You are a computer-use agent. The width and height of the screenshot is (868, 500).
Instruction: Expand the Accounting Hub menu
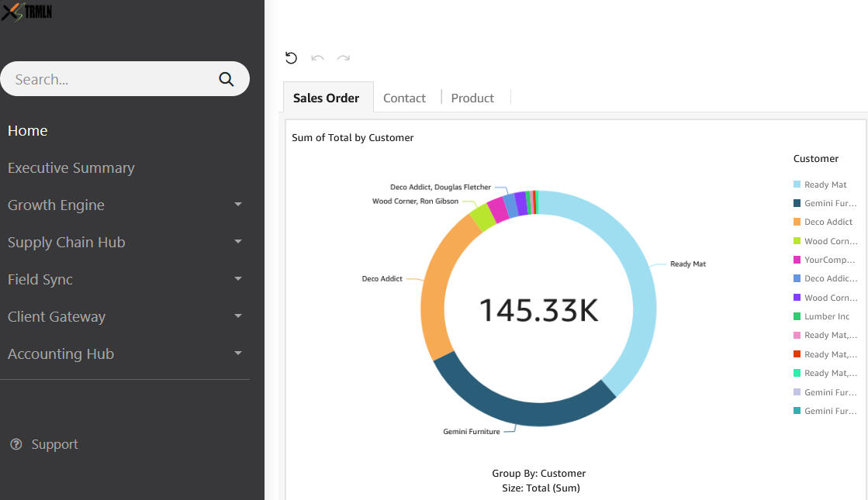[237, 353]
